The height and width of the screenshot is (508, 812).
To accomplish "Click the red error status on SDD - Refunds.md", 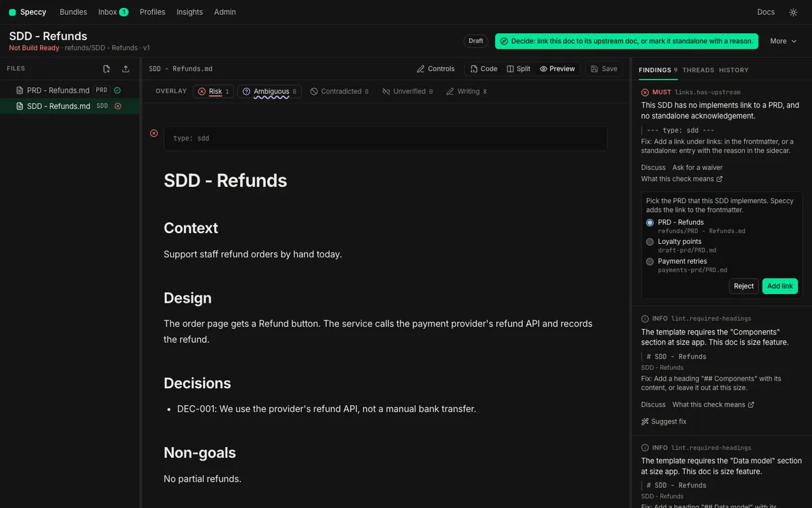I will coord(118,106).
